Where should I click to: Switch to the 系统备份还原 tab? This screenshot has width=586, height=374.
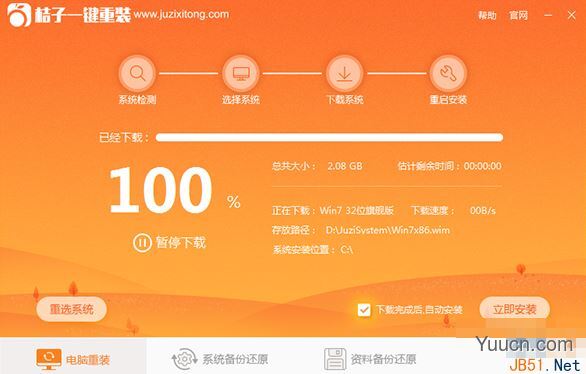[x=220, y=359]
